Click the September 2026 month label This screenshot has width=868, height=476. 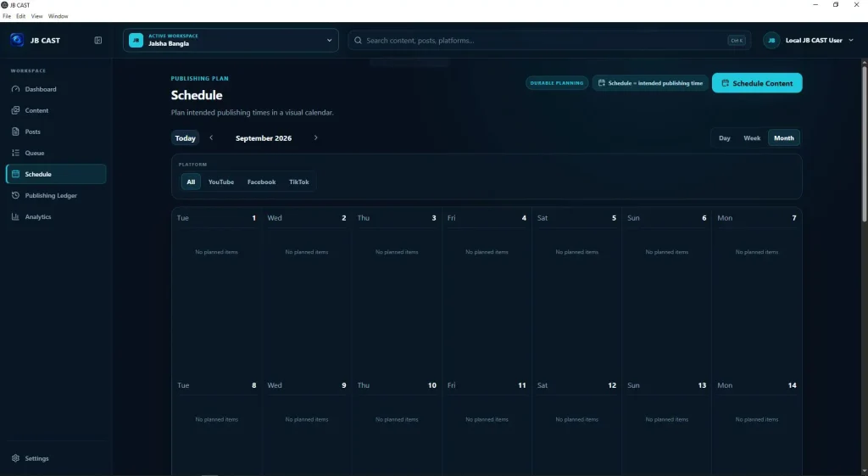(264, 138)
